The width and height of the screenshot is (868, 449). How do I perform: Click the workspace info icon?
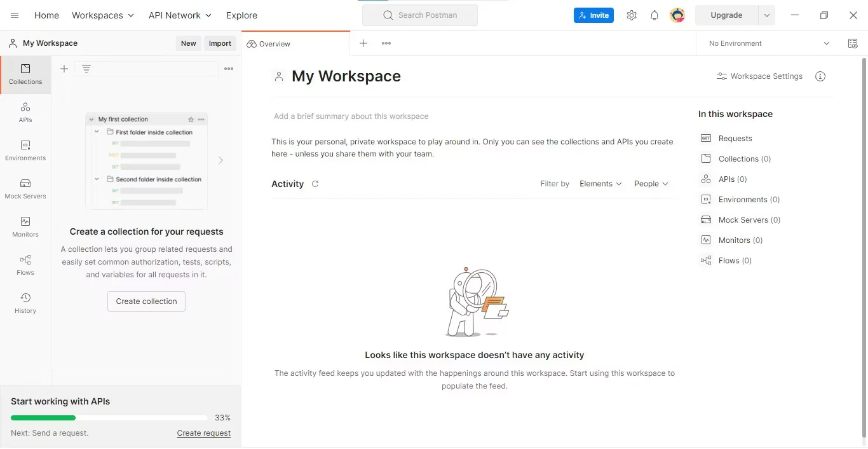point(820,76)
